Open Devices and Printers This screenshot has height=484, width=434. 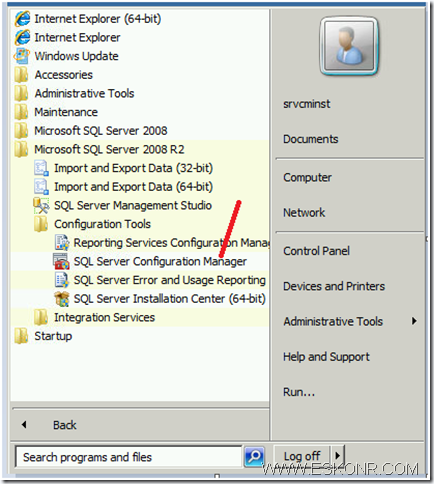tap(334, 286)
